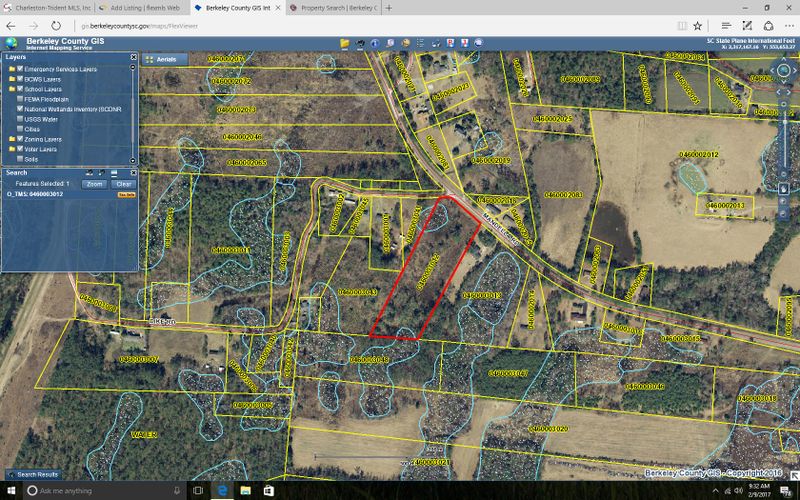Open Reading view icon in address bar
The height and width of the screenshot is (500, 800).
(682, 26)
